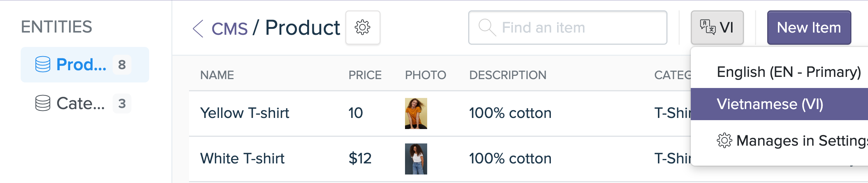Click the Product database icon in sidebar
This screenshot has height=183, width=868.
point(43,64)
